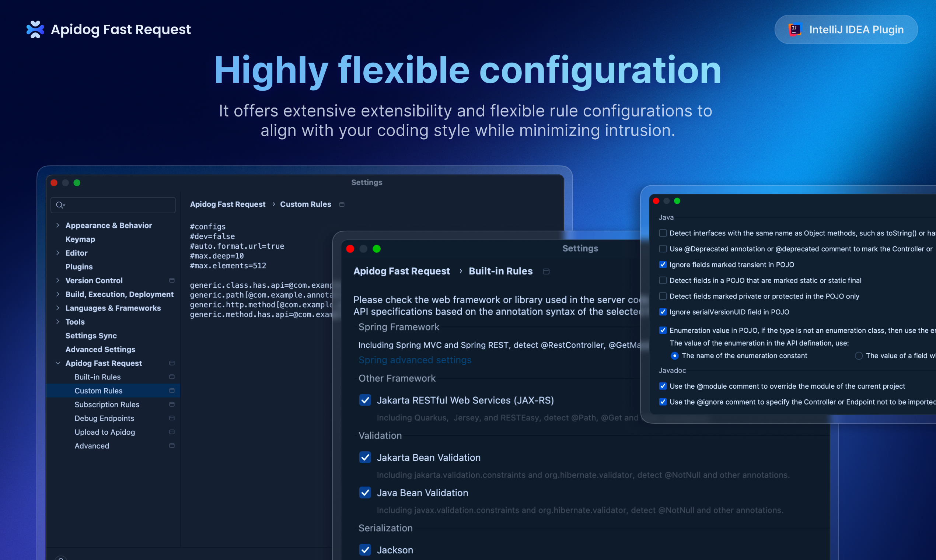Toggle Jackson serialization checkbox
Viewport: 936px width, 560px height.
pos(365,550)
